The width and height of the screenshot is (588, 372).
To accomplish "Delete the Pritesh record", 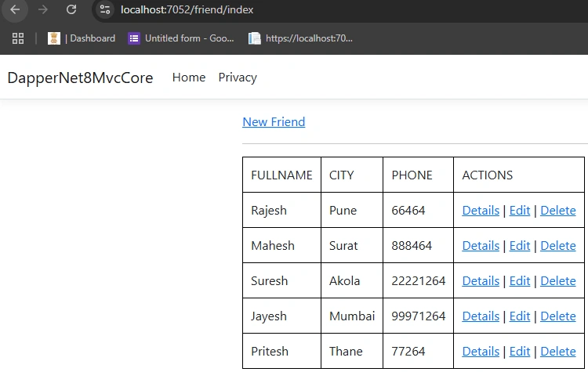I will [557, 352].
